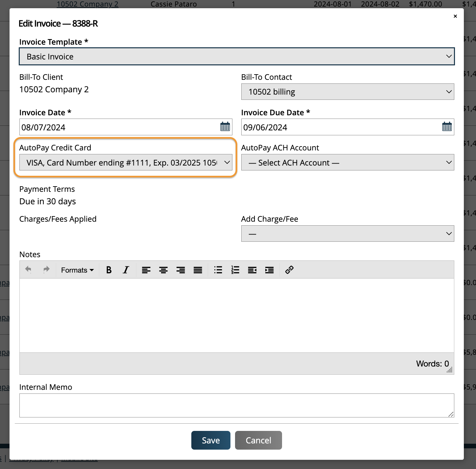Open the Add Charge/Fee dropdown
The width and height of the screenshot is (476, 469).
(347, 234)
